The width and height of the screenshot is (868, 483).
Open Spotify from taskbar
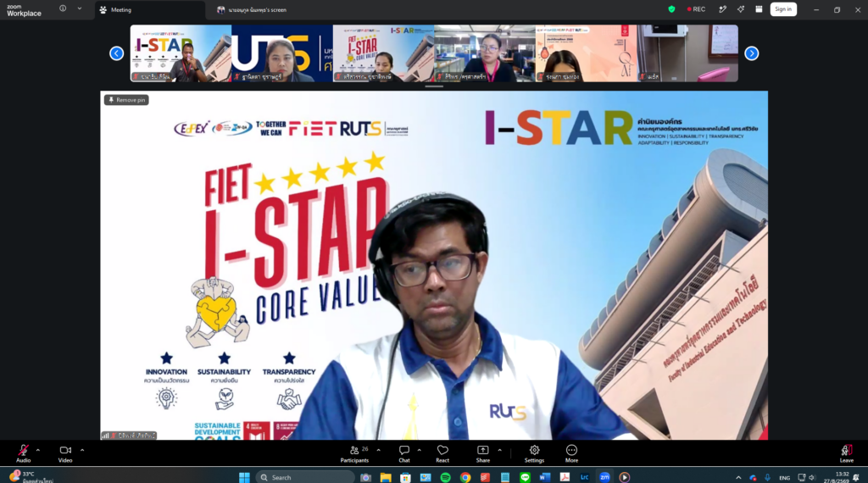coord(446,477)
